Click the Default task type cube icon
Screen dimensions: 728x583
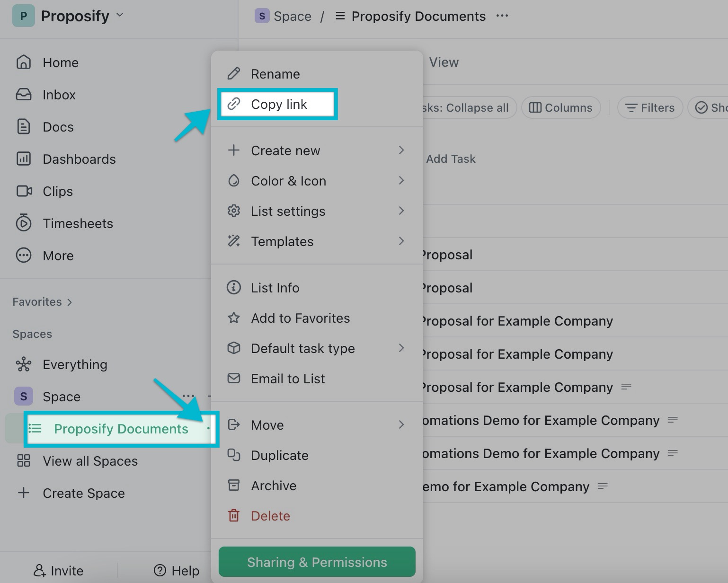234,348
